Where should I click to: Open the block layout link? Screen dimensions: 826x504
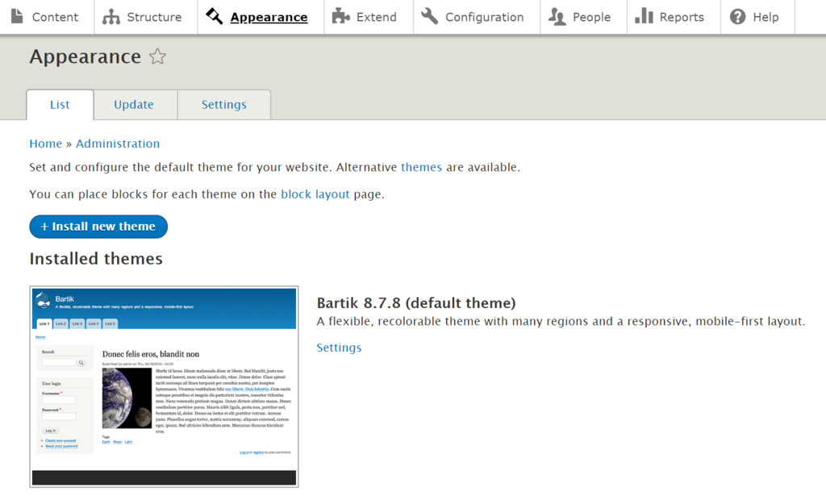pyautogui.click(x=315, y=194)
